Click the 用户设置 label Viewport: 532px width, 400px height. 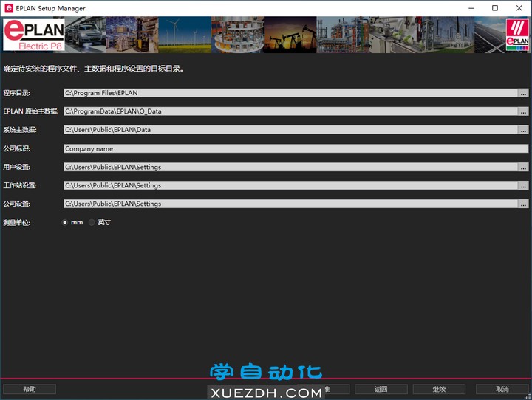click(16, 167)
